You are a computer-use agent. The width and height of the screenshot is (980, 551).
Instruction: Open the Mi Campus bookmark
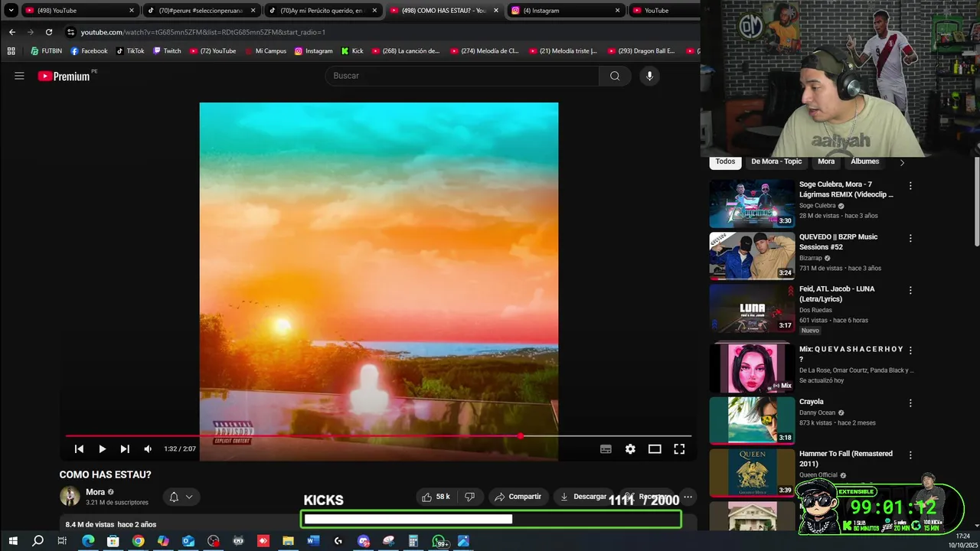tap(265, 51)
